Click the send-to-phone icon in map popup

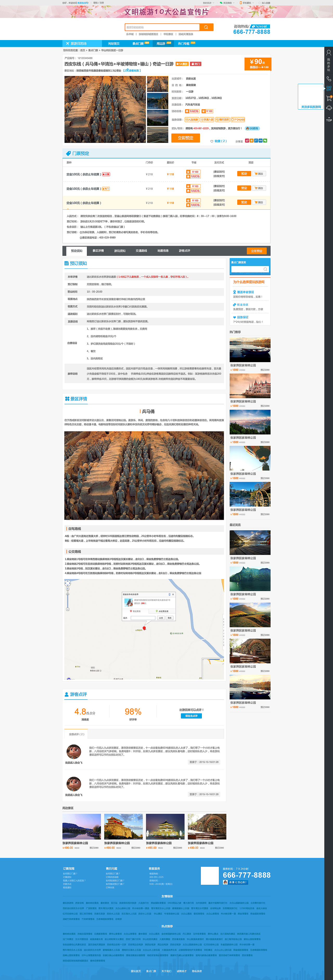click(x=169, y=594)
